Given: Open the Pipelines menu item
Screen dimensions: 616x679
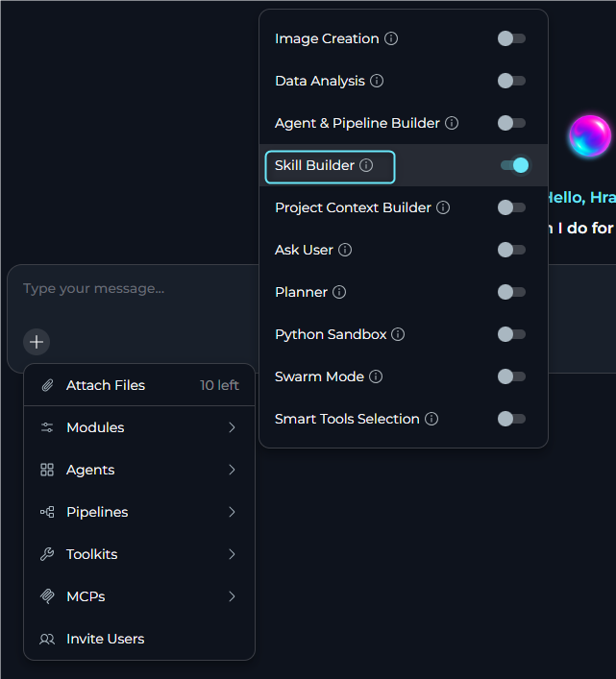Looking at the screenshot, I should (x=139, y=512).
